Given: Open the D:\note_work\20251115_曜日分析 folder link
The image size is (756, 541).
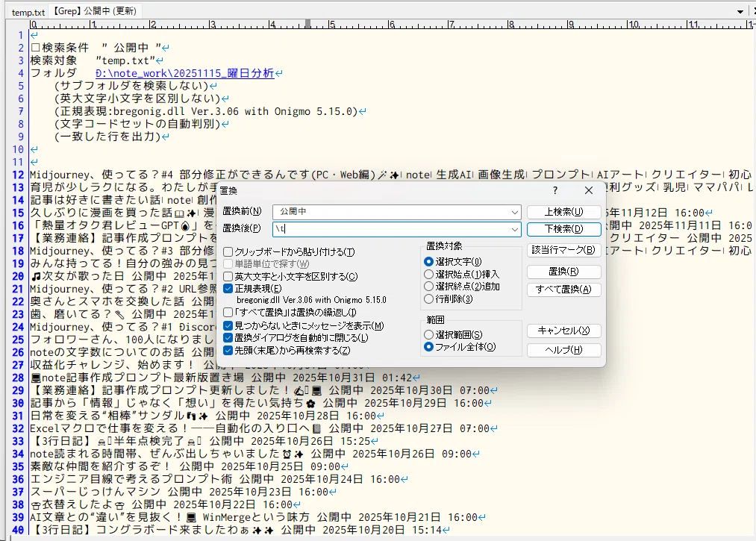Looking at the screenshot, I should [184, 73].
